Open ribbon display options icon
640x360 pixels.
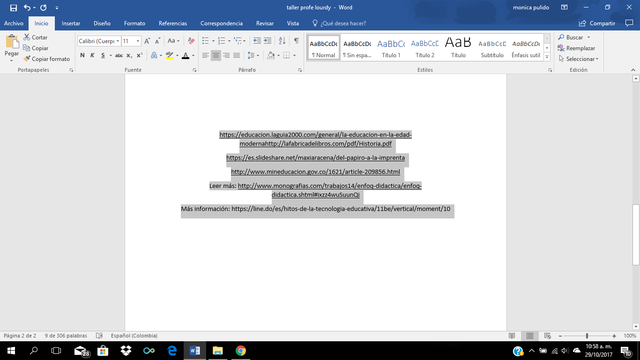[x=564, y=8]
